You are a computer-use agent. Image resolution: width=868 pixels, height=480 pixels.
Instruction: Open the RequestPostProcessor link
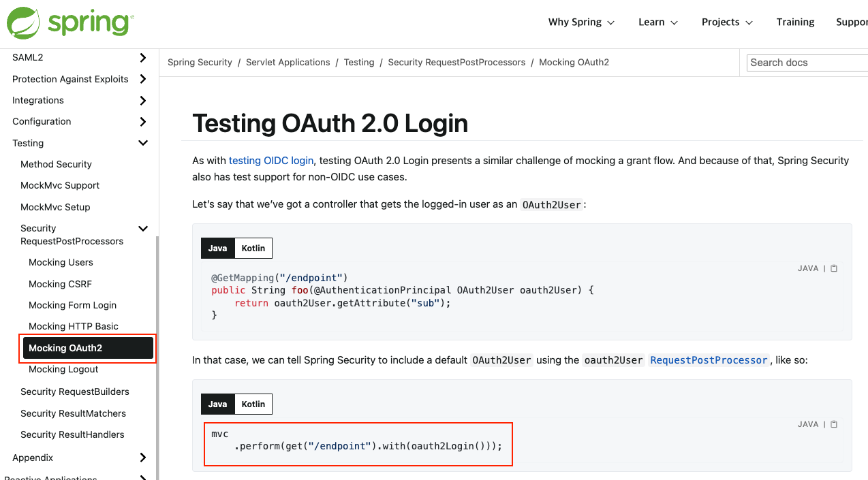click(x=709, y=360)
